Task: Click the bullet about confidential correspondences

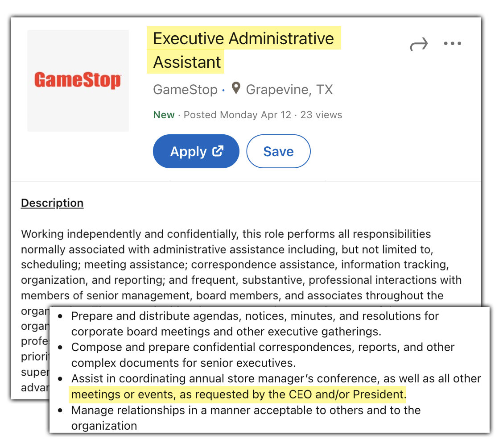Action: point(263,355)
